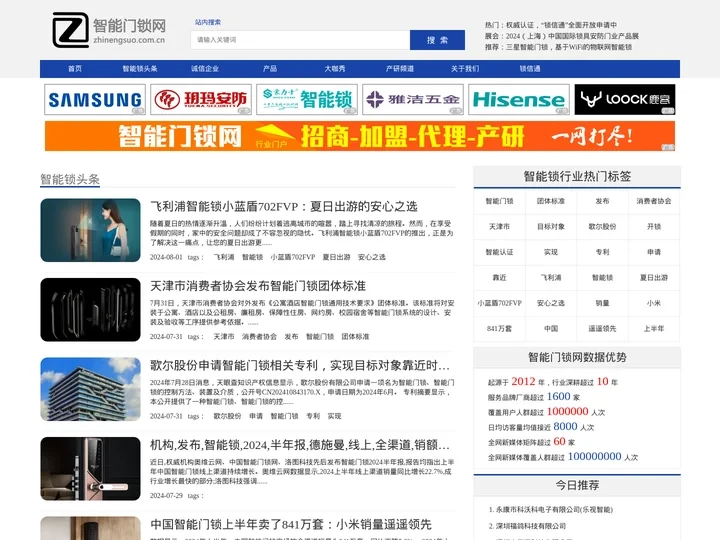Focus the 请输入关键词 search field

coord(300,40)
